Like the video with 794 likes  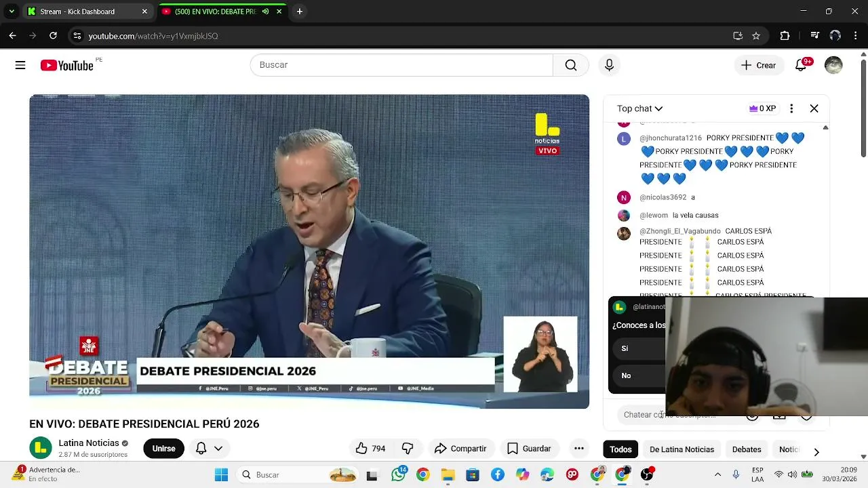pyautogui.click(x=370, y=449)
